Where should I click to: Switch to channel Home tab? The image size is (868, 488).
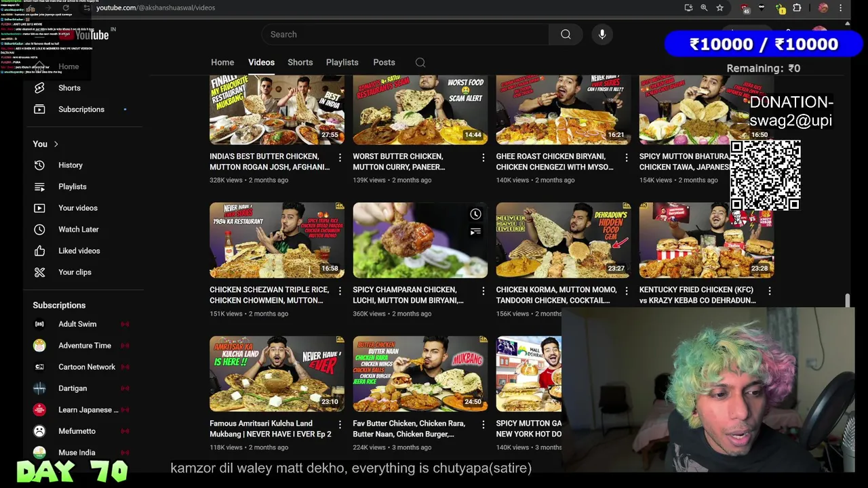pos(222,62)
